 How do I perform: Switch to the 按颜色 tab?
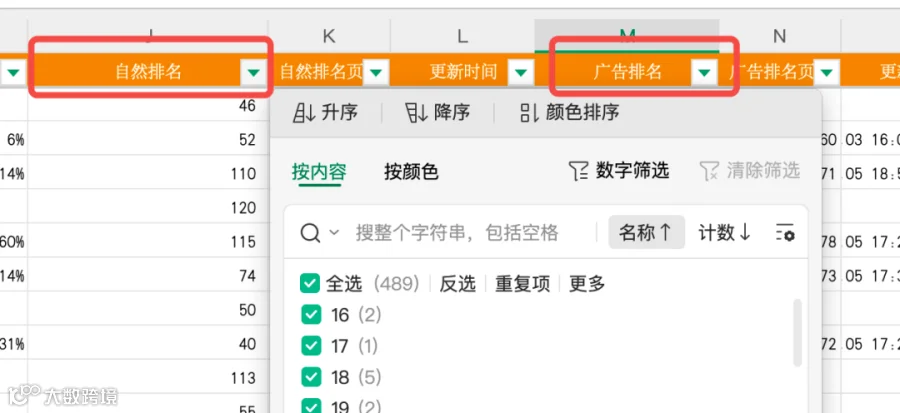[411, 172]
